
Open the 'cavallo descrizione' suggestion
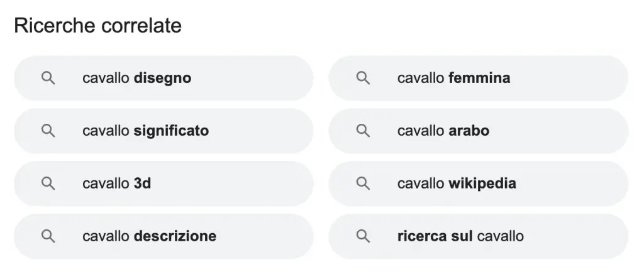click(x=164, y=236)
